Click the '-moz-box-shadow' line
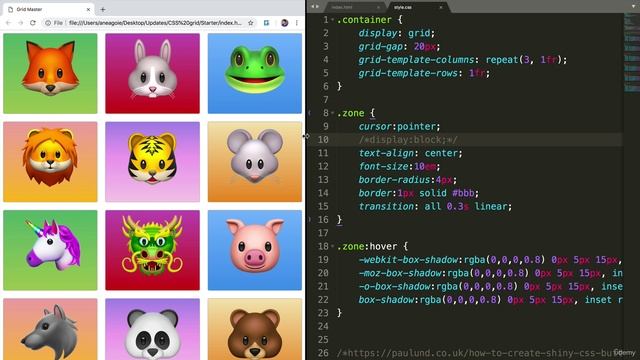 (x=490, y=273)
